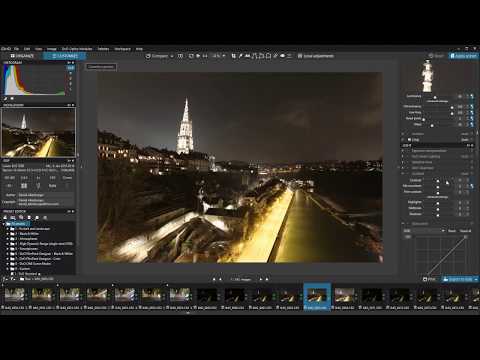The height and width of the screenshot is (360, 480).
Task: Expand the Portrait and landscape preset folder
Action: click(x=8, y=229)
